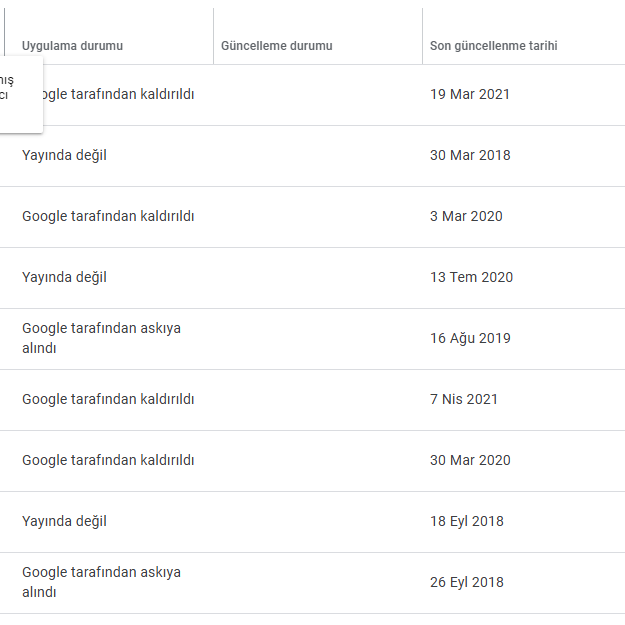This screenshot has width=625, height=625.
Task: Click Google tarafından kaldırıldı in 7 Nis 2021 row
Action: click(108, 399)
